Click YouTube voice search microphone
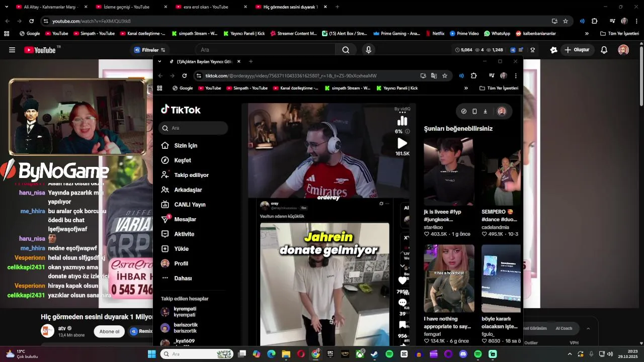The width and height of the screenshot is (644, 362). (x=369, y=50)
